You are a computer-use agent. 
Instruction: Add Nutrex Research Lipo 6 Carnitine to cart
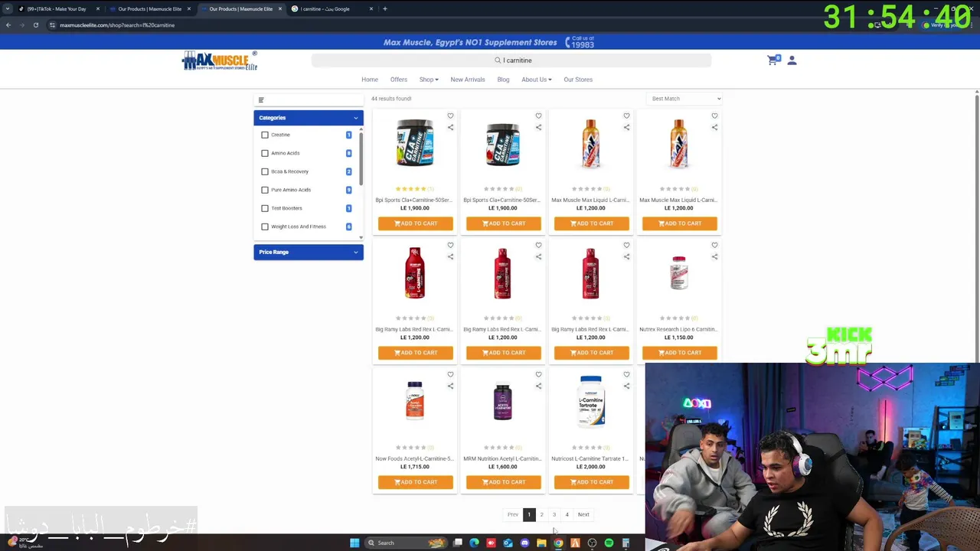pyautogui.click(x=680, y=353)
